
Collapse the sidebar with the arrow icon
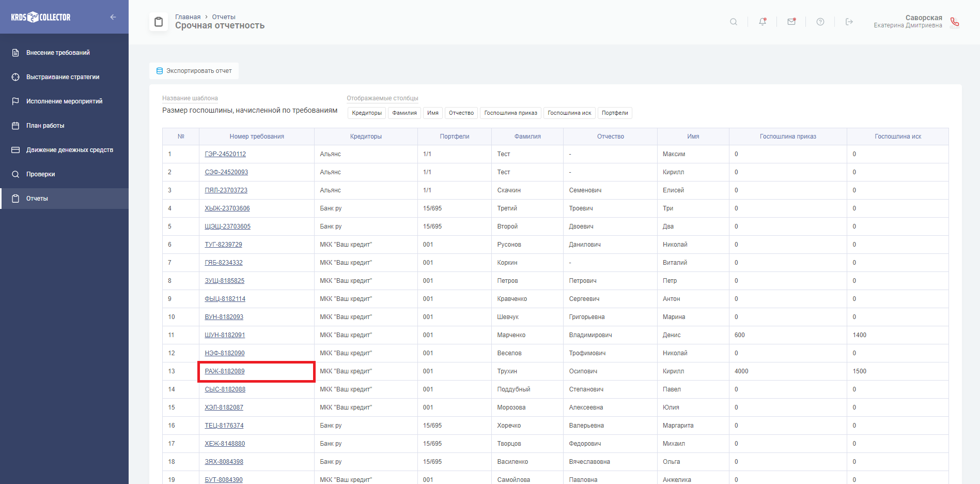(x=113, y=17)
